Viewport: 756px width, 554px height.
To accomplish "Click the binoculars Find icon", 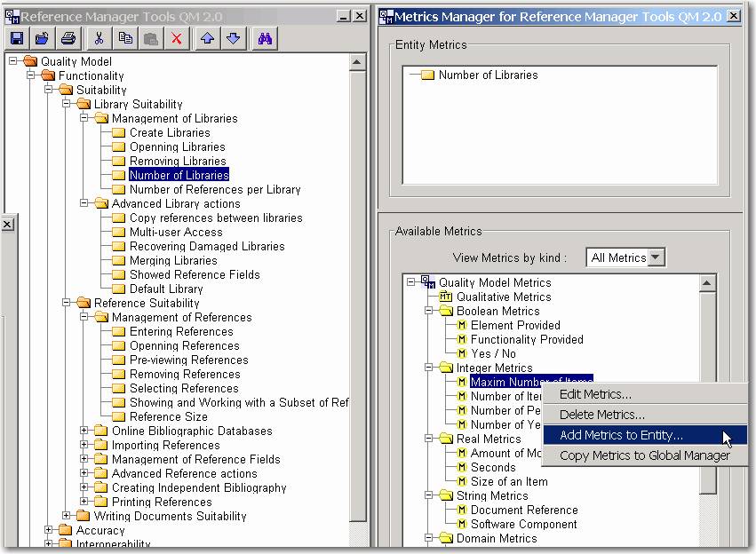I will pos(265,38).
